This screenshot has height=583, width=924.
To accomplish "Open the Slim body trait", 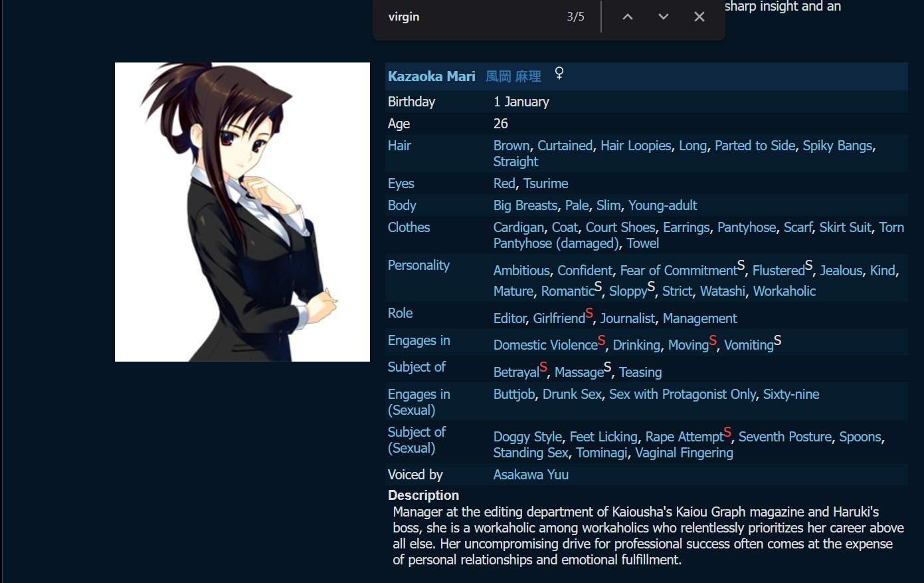I will (x=608, y=205).
